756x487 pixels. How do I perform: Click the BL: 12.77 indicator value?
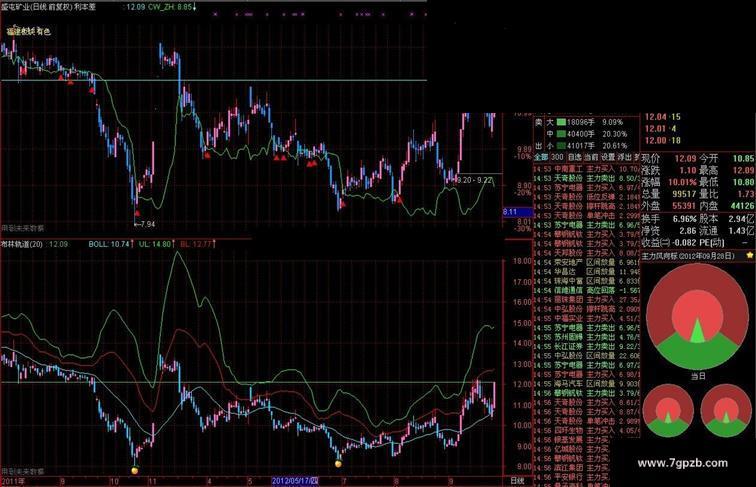196,244
